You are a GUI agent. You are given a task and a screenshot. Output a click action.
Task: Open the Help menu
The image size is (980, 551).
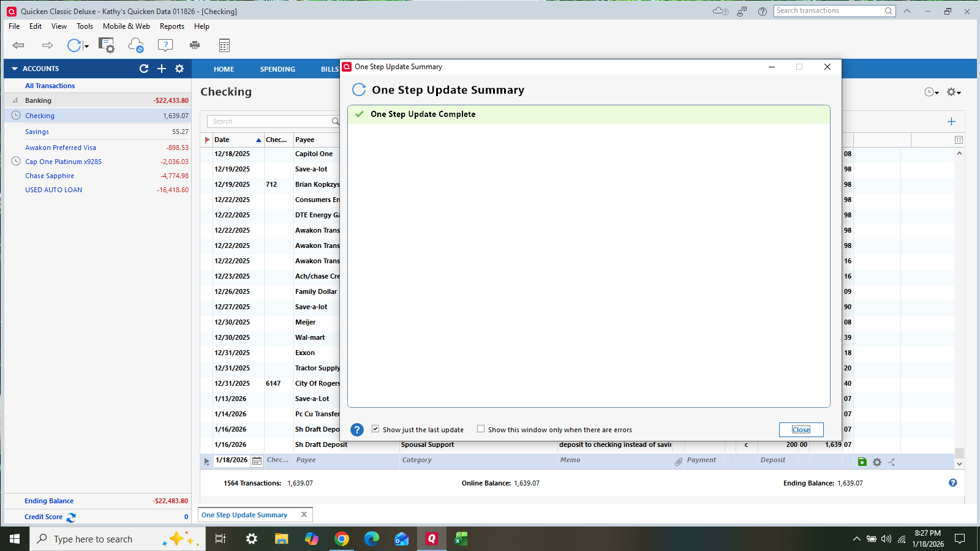(x=202, y=26)
